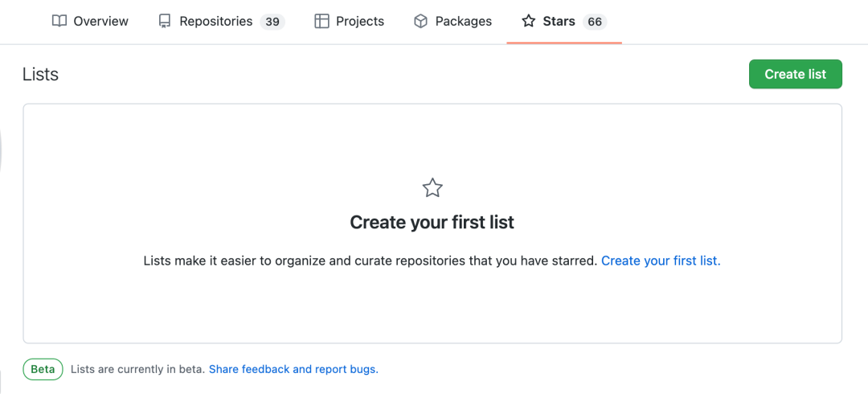Click the Overview book icon
The height and width of the screenshot is (394, 868).
59,22
